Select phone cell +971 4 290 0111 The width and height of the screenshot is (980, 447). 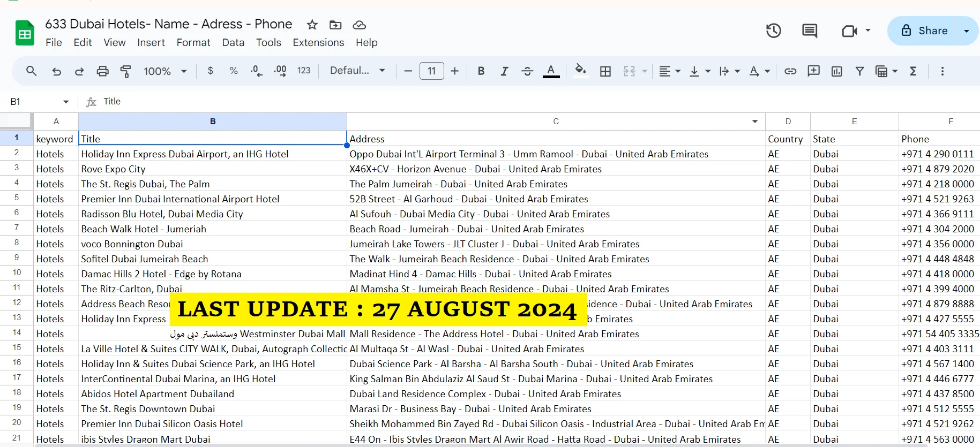pos(939,154)
